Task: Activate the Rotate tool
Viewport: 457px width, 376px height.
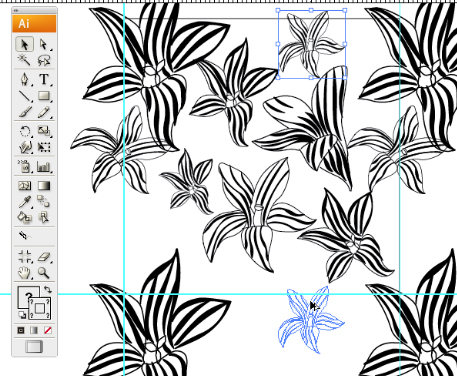Action: coord(25,131)
